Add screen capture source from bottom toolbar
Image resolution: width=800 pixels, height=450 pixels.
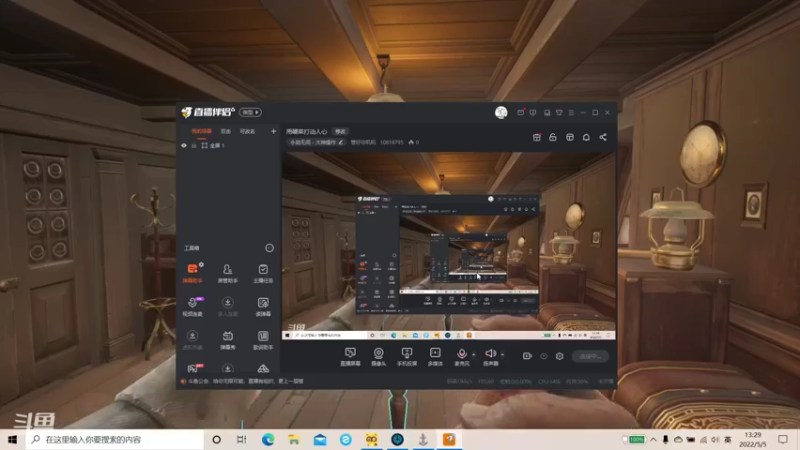tap(350, 357)
